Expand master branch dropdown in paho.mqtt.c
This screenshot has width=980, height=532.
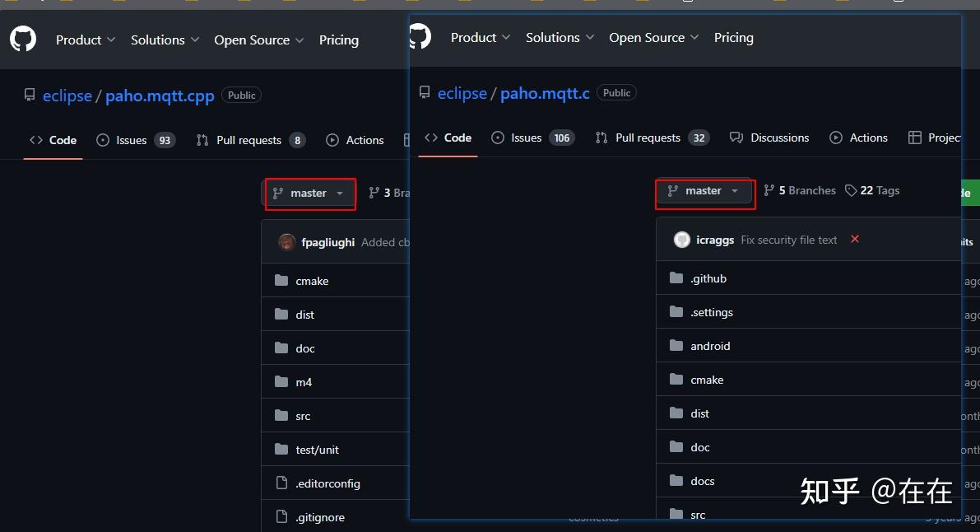click(704, 191)
